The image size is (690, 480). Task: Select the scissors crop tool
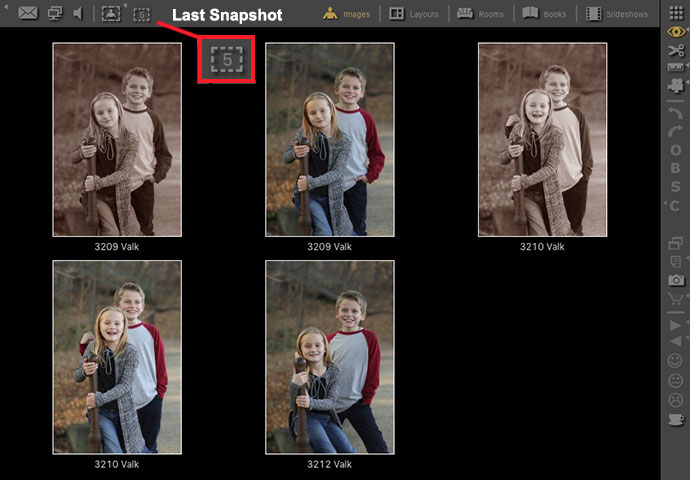[677, 49]
